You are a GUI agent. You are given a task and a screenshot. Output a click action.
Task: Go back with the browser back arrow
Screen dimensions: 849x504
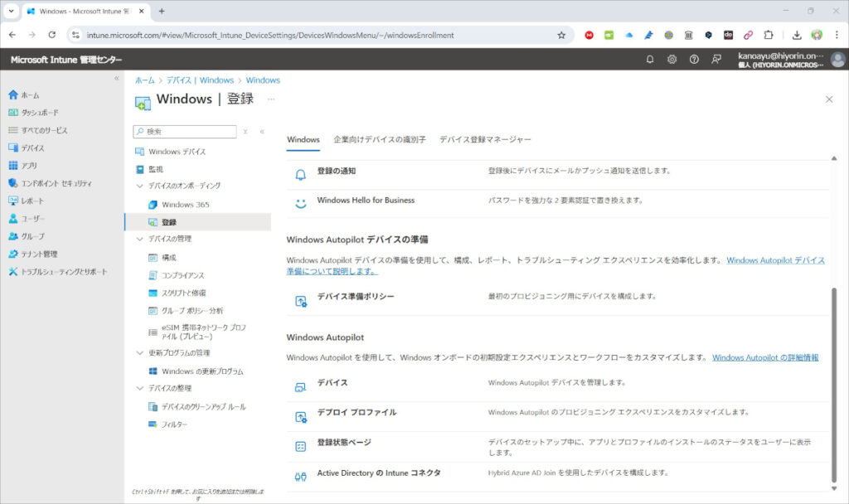[12, 35]
